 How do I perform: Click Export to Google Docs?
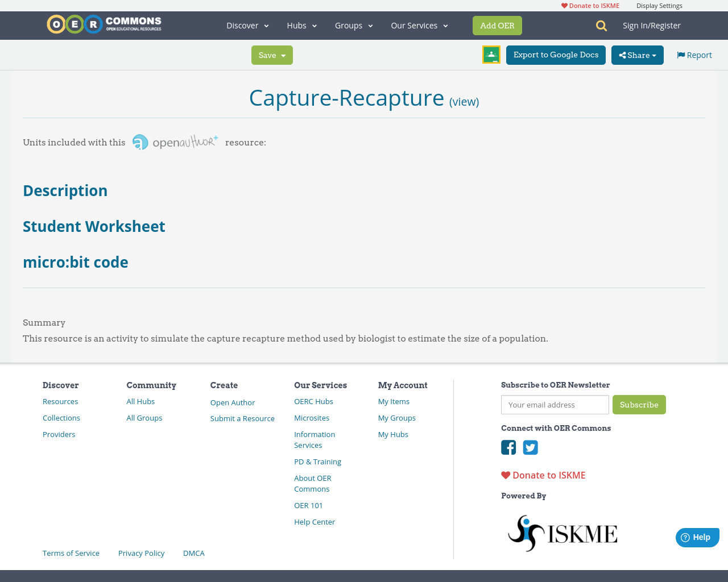click(556, 55)
